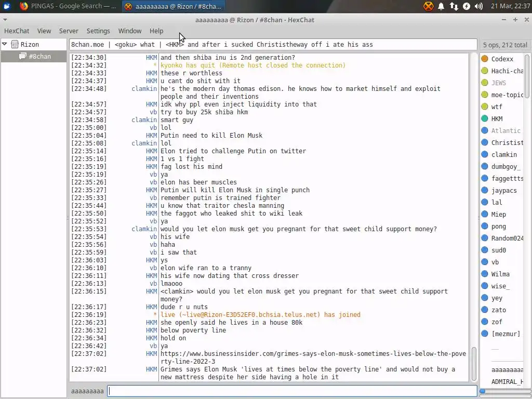Switch to HexChat taskbar window button
Image resolution: width=532 pixels, height=399 pixels.
173,6
